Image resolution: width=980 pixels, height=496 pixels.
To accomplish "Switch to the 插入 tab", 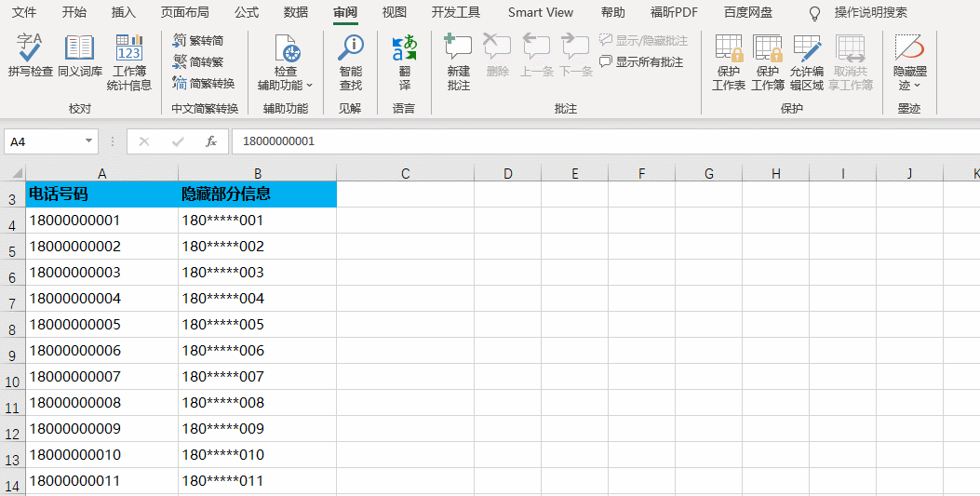I will click(123, 12).
